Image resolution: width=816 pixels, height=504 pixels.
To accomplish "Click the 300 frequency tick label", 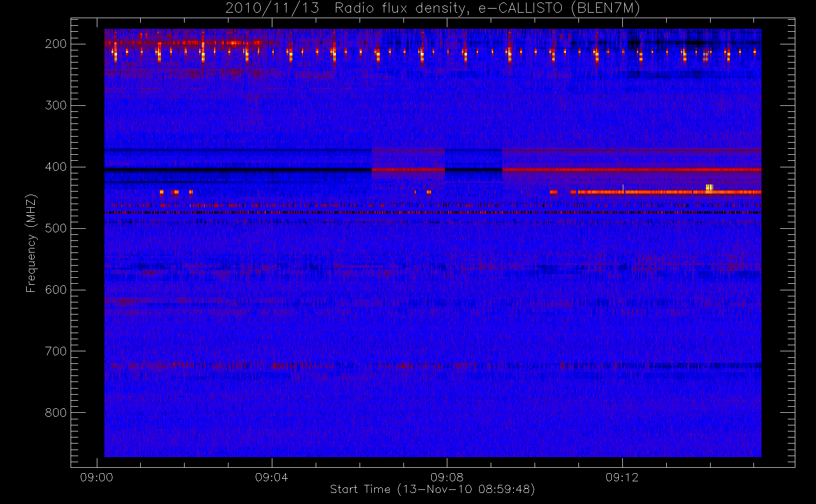I will coord(56,105).
